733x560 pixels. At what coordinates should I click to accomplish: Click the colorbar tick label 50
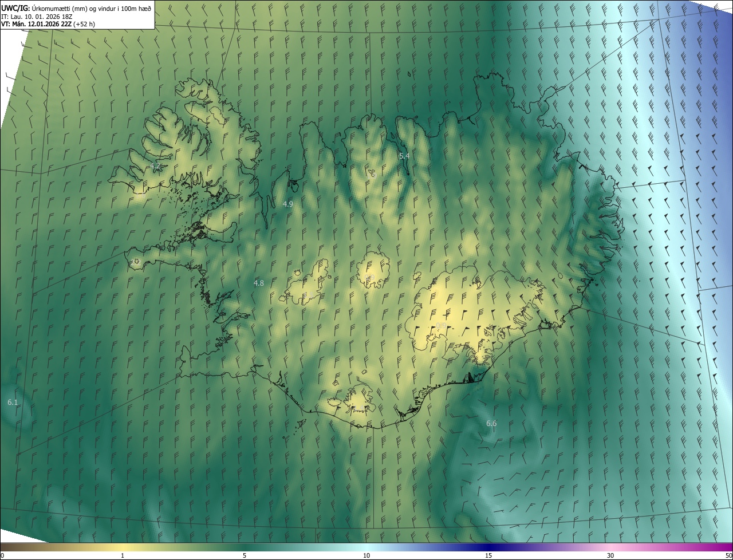click(x=728, y=555)
